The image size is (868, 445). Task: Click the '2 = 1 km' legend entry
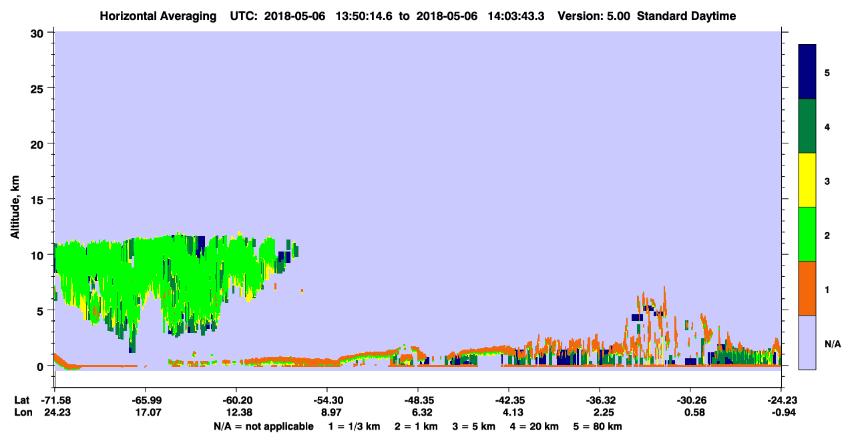(x=418, y=426)
